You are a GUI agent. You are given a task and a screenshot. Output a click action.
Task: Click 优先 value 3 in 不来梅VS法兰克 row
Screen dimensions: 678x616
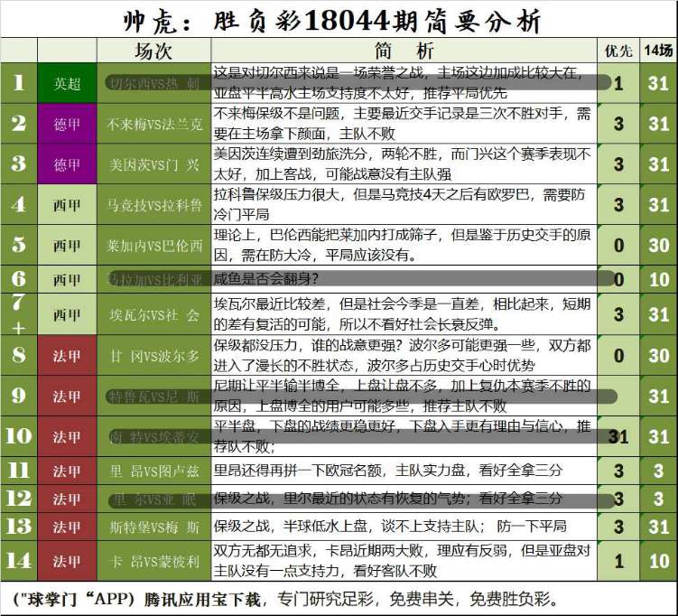[618, 124]
